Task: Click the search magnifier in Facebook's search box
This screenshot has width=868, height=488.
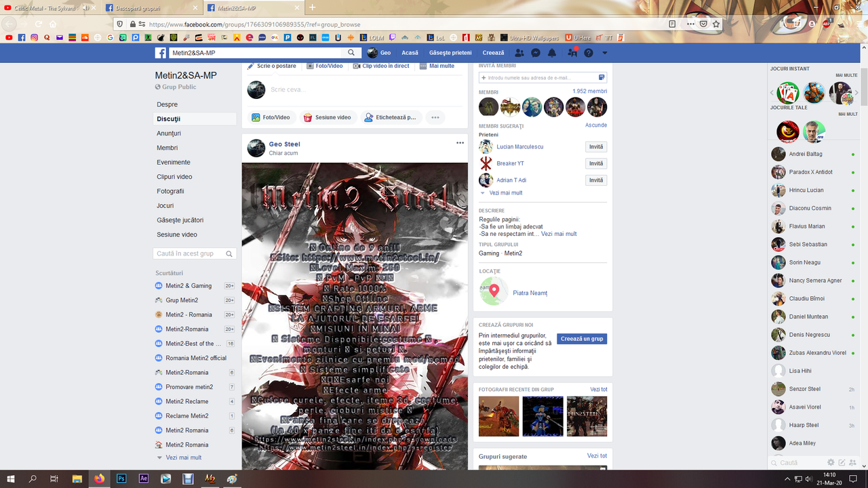Action: click(351, 53)
